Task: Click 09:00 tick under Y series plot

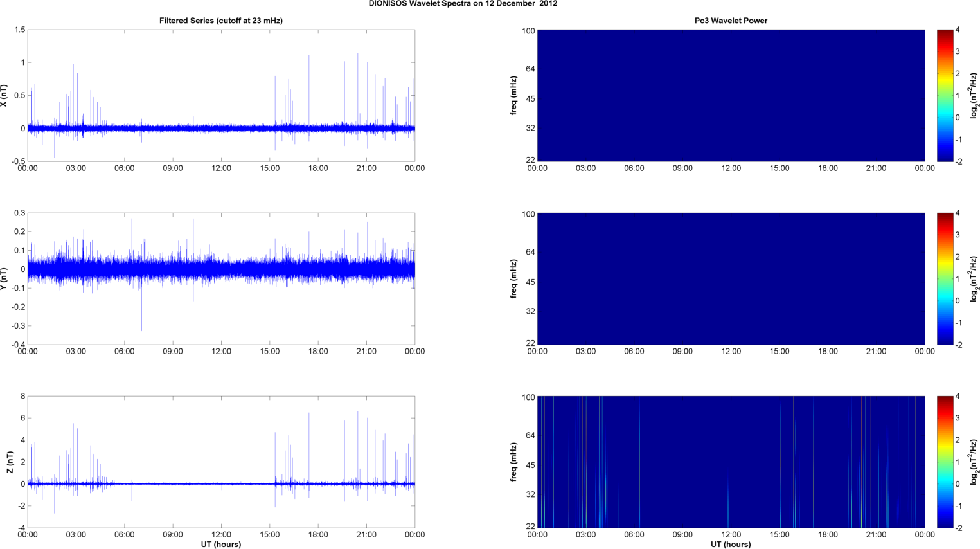Action: tap(173, 352)
